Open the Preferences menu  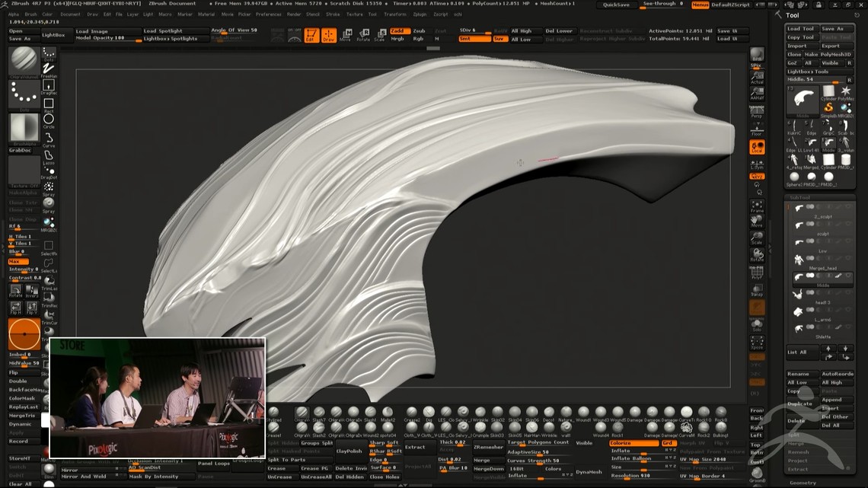269,14
